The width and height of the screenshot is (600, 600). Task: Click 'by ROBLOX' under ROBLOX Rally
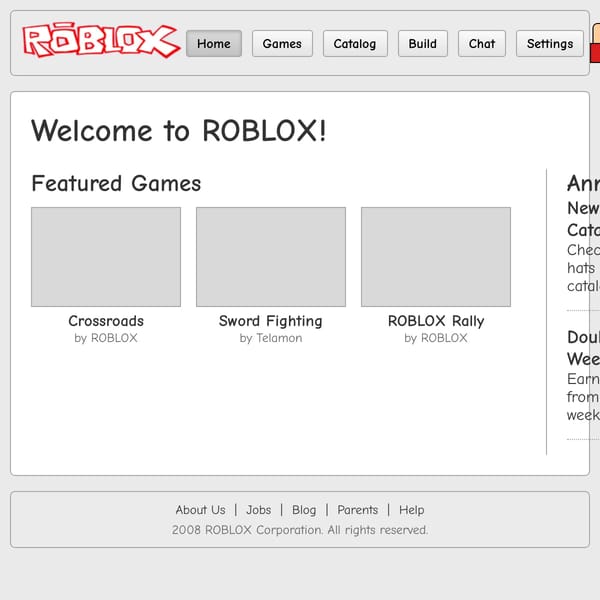click(x=436, y=338)
